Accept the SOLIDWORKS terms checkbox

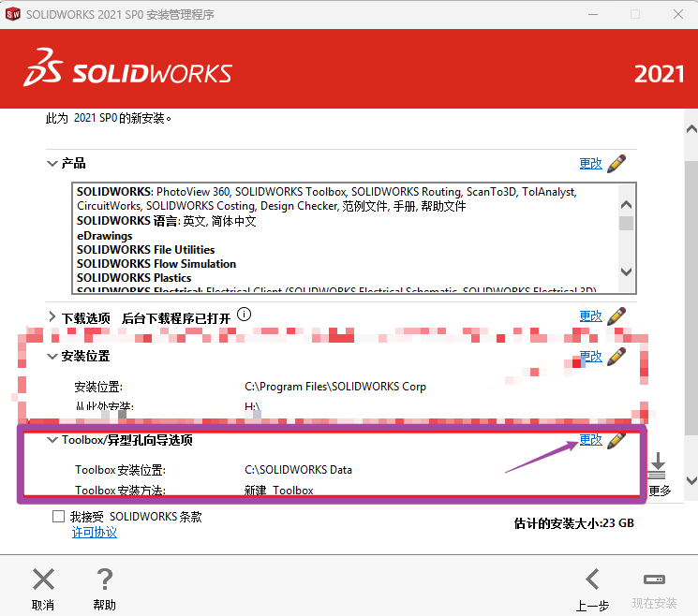coord(58,517)
